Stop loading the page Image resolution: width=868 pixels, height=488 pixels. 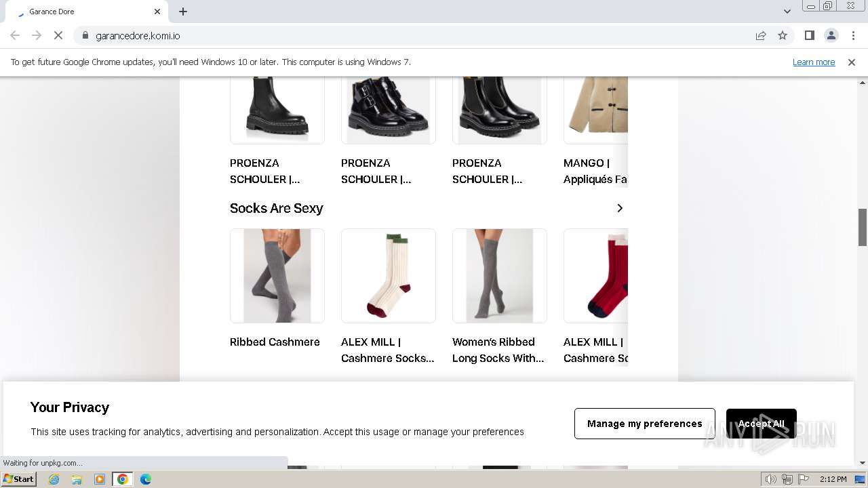click(x=58, y=35)
